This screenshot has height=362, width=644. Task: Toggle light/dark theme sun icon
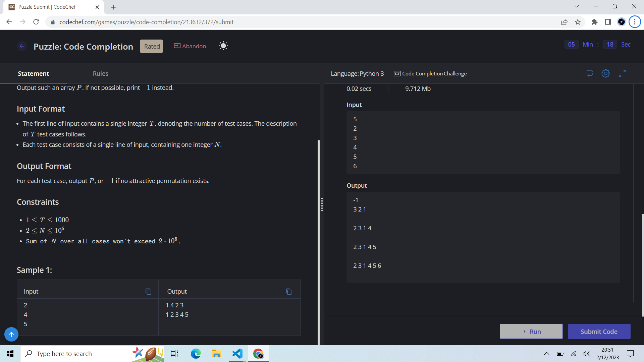[x=223, y=46]
